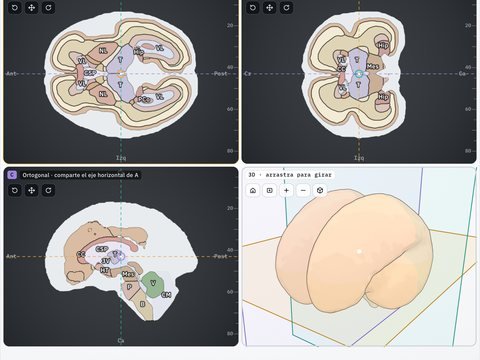Select the 3V label in sagittal panel C
Screen dimensions: 480x360
point(106,261)
